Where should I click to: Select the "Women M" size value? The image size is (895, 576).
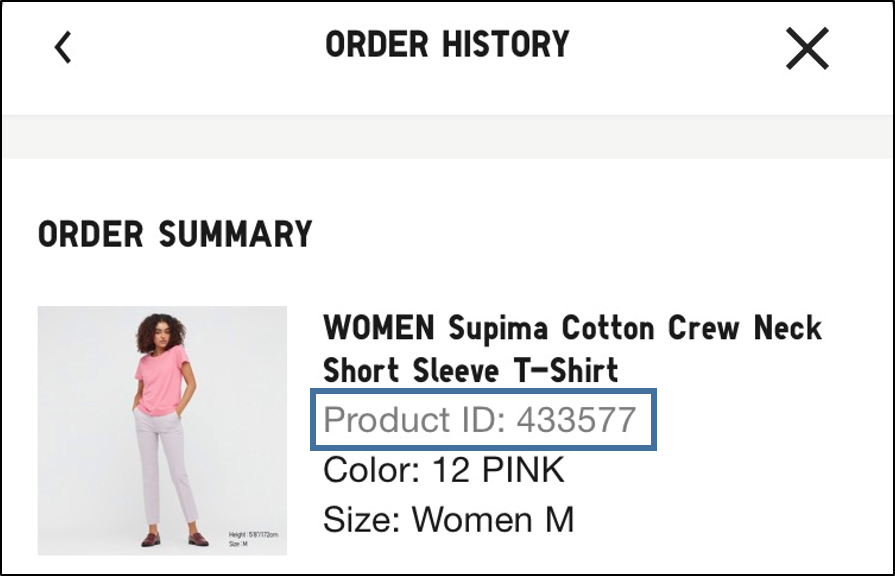(493, 520)
